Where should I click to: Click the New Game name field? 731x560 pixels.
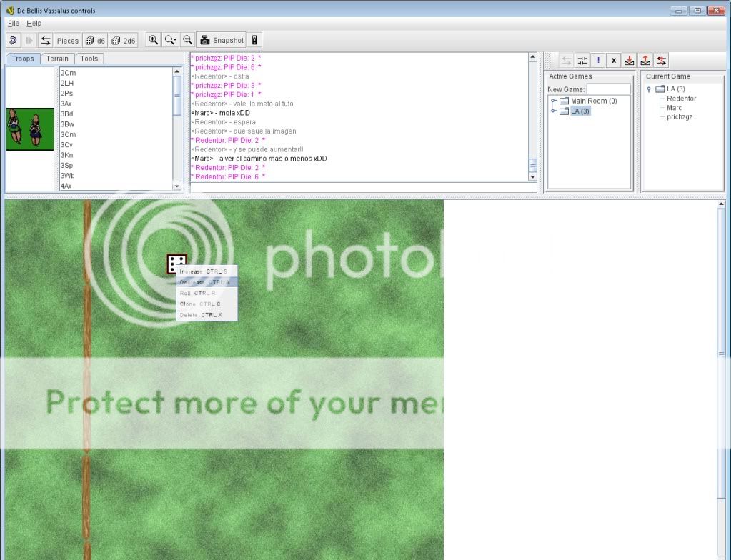point(608,89)
